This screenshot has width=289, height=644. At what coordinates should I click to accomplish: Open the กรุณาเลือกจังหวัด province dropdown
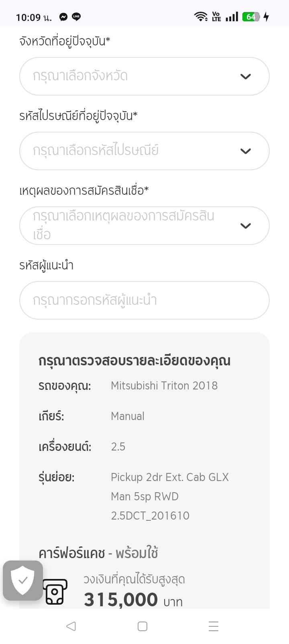click(x=132, y=76)
